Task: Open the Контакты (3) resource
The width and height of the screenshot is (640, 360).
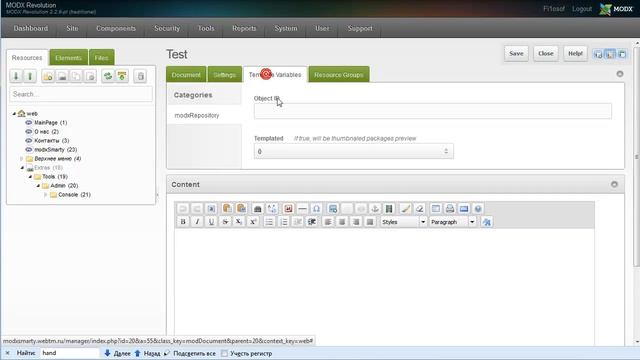Action: (x=52, y=140)
